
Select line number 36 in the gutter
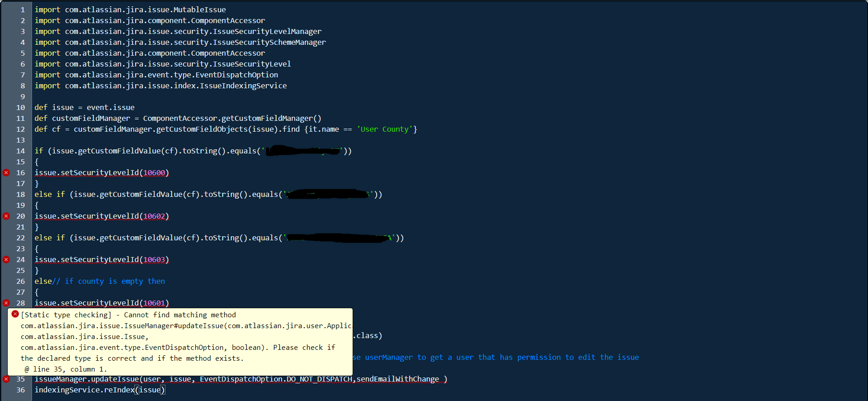(21, 390)
